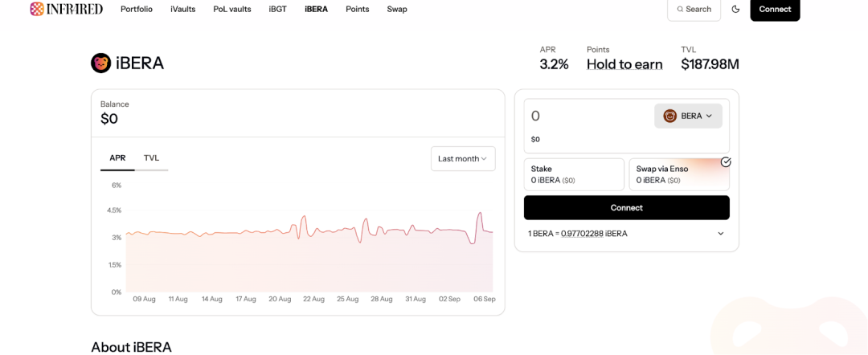The height and width of the screenshot is (355, 868).
Task: Click the wide black Connect button
Action: [x=626, y=207]
